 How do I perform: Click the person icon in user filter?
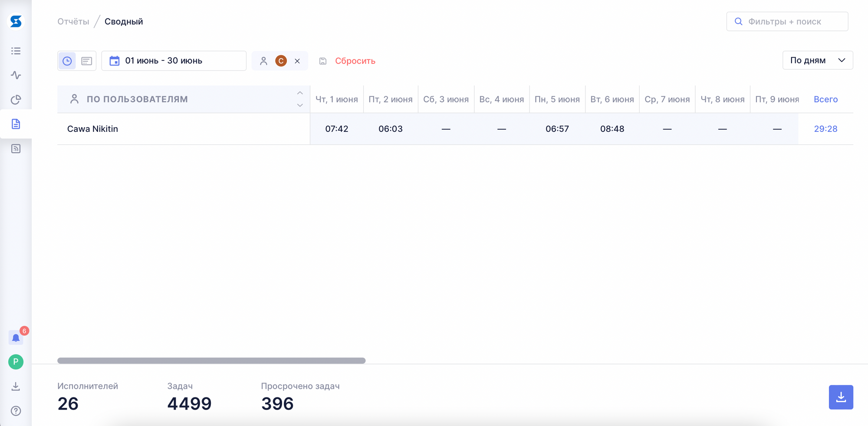click(263, 61)
